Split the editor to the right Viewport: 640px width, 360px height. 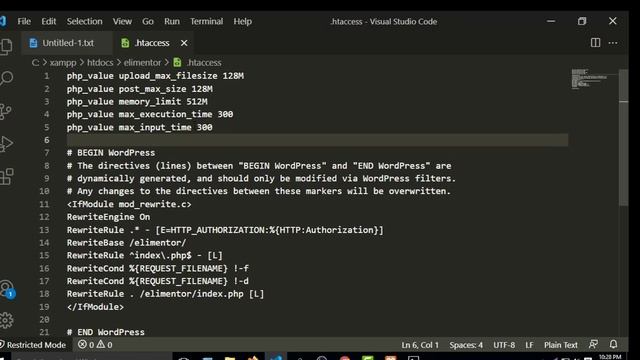coord(595,42)
